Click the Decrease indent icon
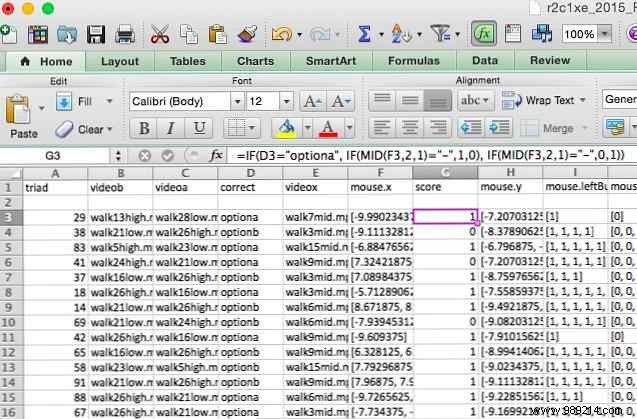This screenshot has width=637, height=419. (470, 128)
